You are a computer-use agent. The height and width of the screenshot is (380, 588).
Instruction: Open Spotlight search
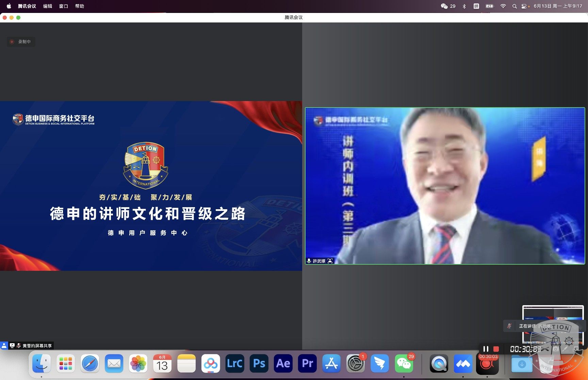click(514, 6)
